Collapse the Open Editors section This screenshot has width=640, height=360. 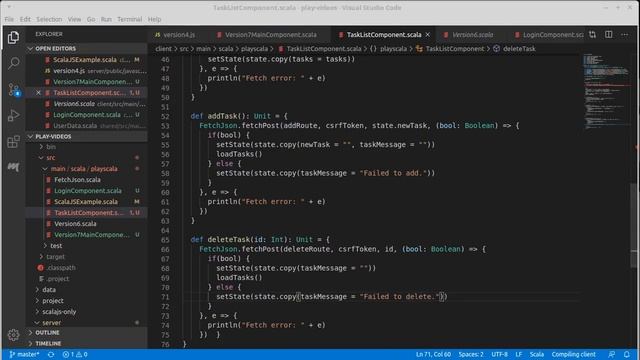pos(87,48)
